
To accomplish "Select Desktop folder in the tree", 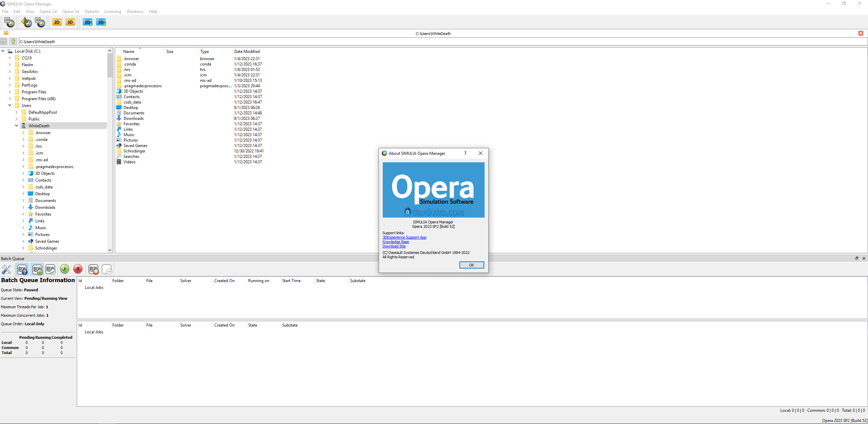I will click(42, 193).
